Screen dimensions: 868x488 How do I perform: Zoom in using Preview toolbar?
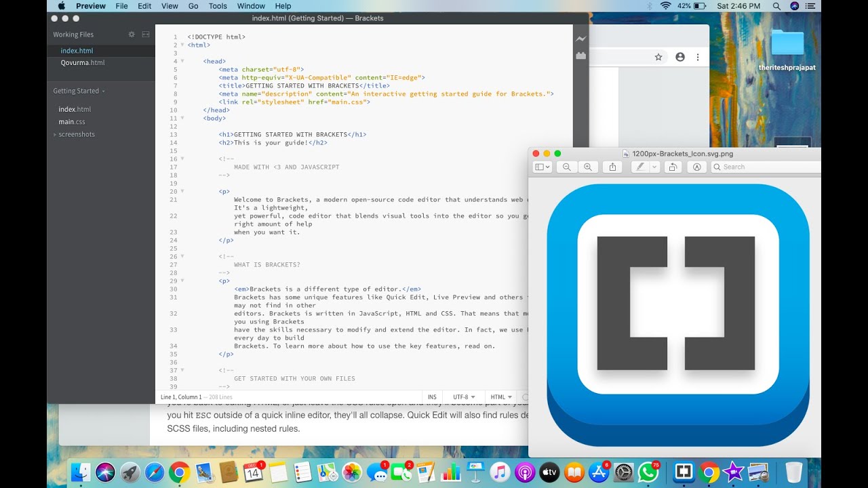[588, 167]
